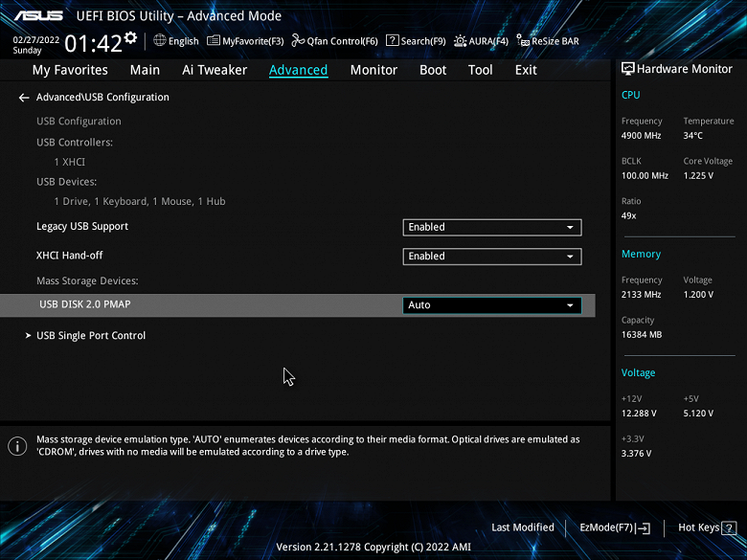Select English language option

184,41
